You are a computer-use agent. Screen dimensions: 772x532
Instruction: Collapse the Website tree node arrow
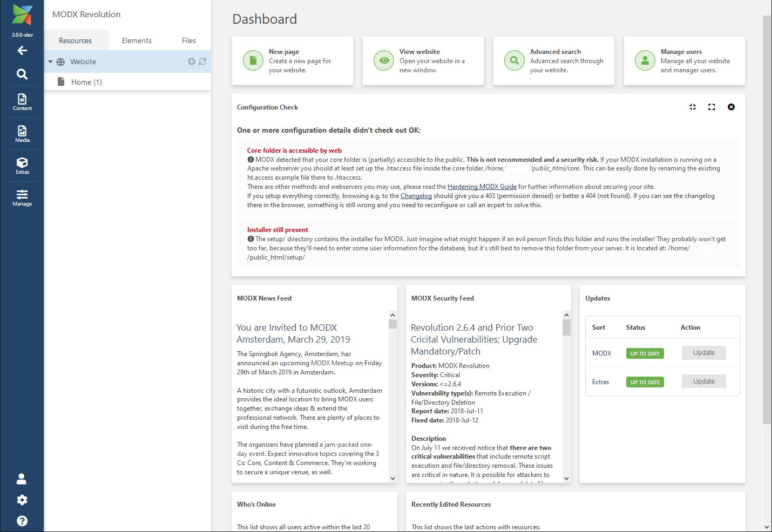point(50,62)
